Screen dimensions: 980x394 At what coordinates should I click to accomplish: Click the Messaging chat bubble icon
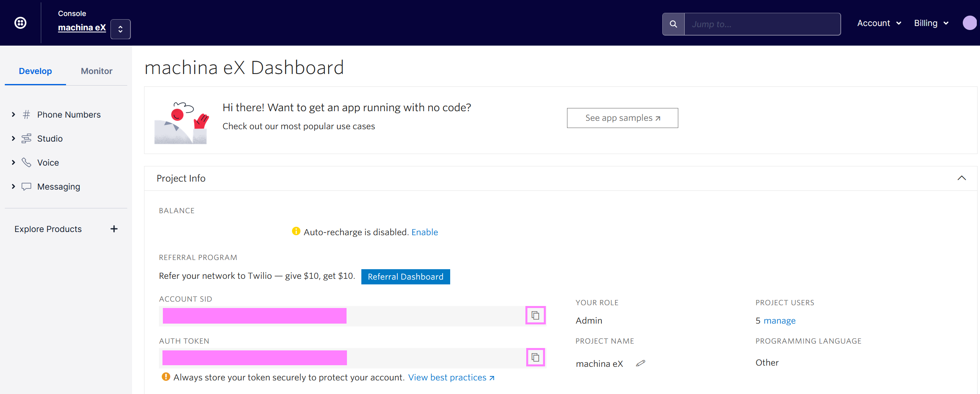pyautogui.click(x=26, y=186)
